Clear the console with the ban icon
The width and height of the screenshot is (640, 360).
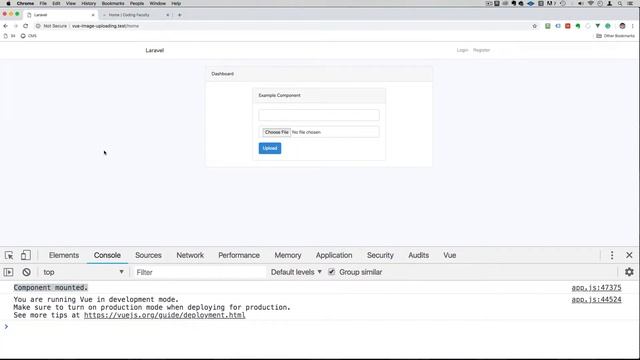tap(27, 272)
